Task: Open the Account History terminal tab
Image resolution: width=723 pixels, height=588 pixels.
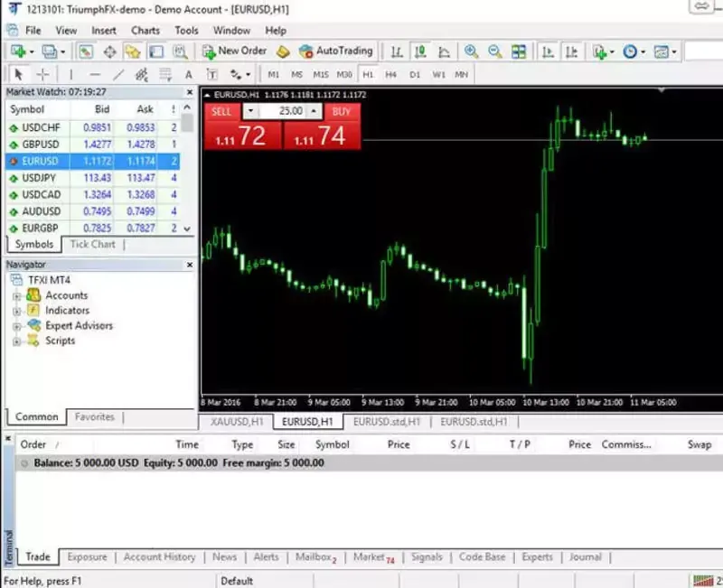Action: [x=160, y=557]
